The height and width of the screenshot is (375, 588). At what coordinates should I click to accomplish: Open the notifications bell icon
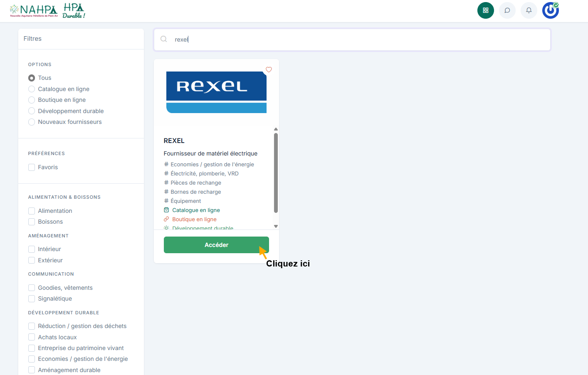coord(529,10)
